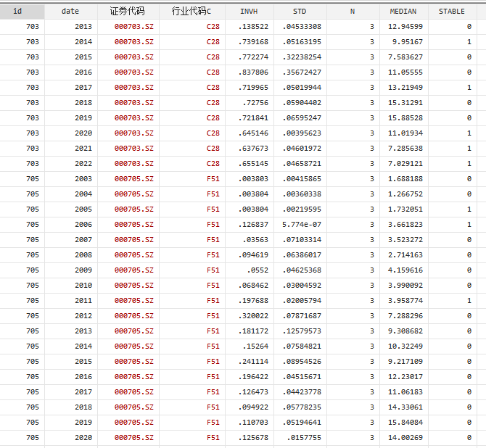This screenshot has width=486, height=448.
Task: Select the MEDIAN cell showing 1.266752
Action: [405, 194]
